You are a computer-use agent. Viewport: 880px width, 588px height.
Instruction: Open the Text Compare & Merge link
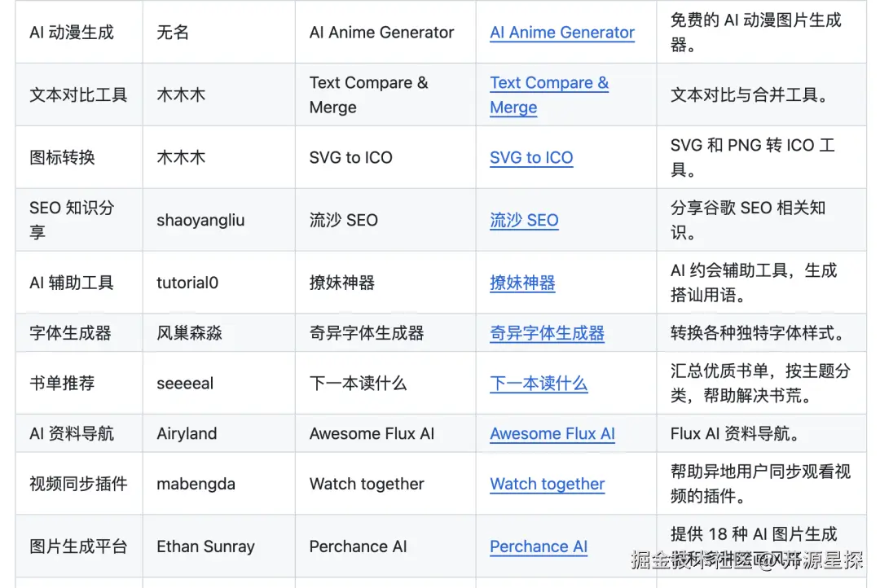pos(549,83)
